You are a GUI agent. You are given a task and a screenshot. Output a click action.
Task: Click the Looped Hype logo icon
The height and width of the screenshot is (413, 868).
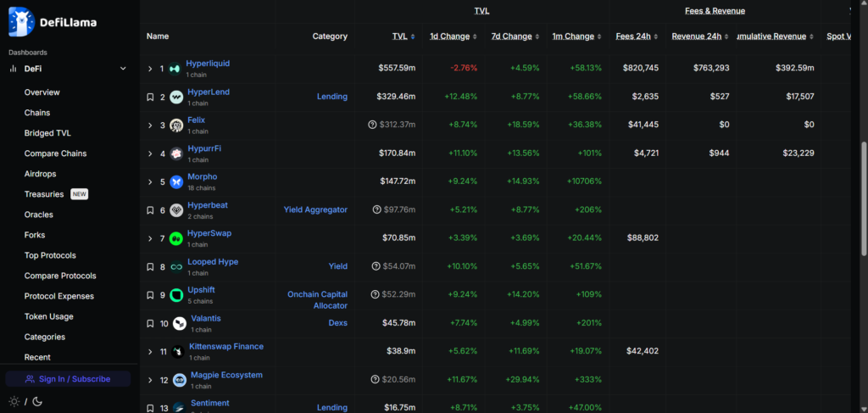click(x=176, y=267)
